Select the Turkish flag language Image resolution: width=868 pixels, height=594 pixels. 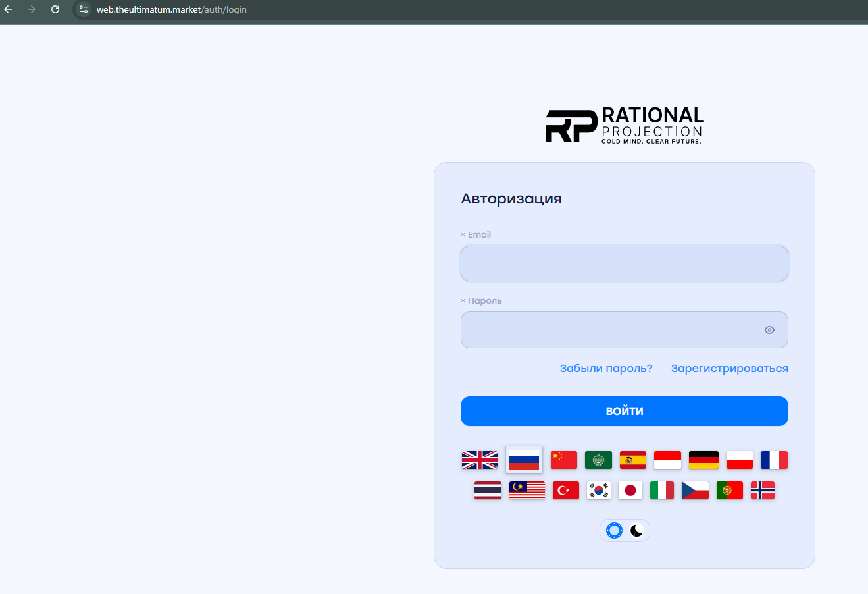click(x=566, y=490)
